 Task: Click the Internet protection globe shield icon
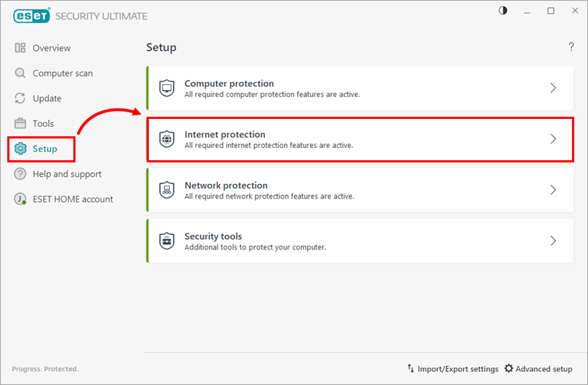[167, 139]
